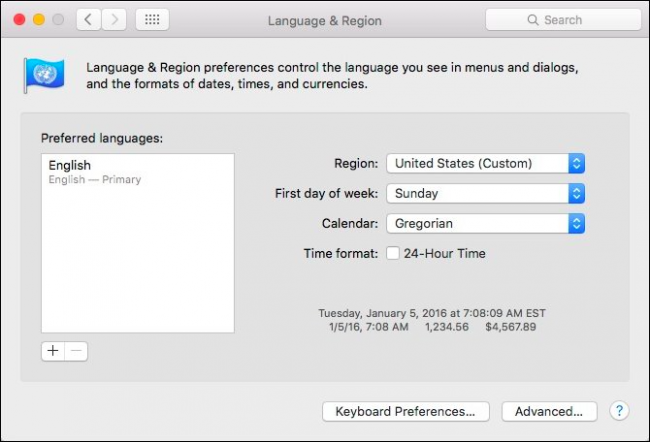650x442 pixels.
Task: Click the Keyboard Preferences... button
Action: click(406, 411)
